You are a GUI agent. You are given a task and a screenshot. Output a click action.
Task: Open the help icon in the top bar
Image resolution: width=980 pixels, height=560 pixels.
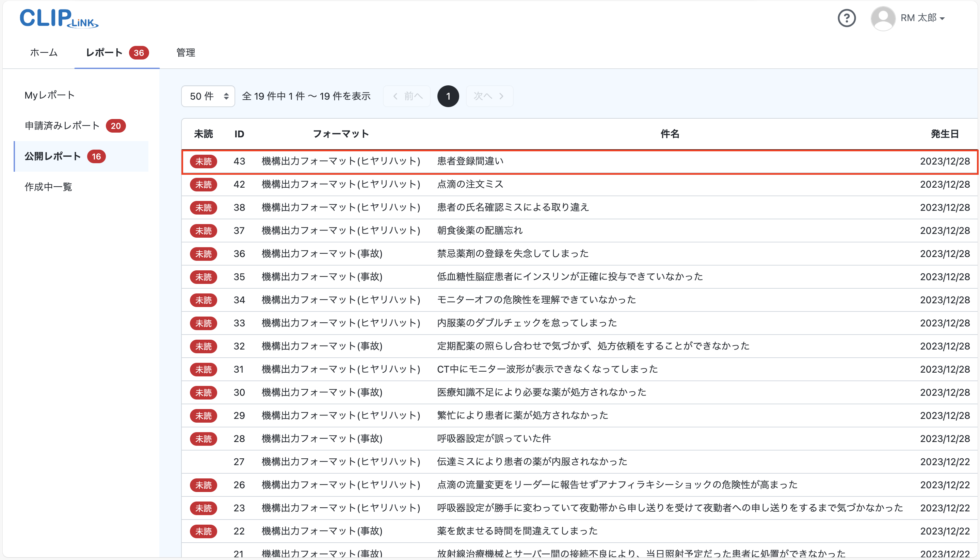tap(847, 18)
